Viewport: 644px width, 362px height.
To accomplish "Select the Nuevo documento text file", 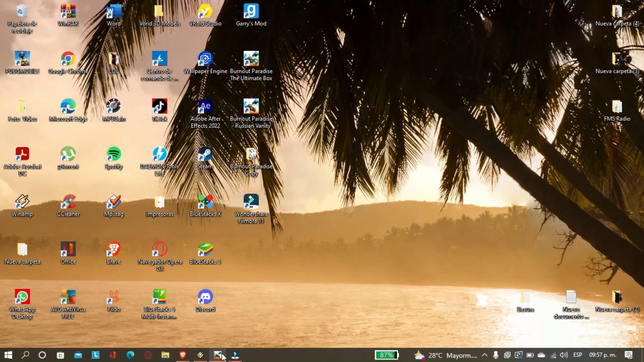I will pos(571,304).
